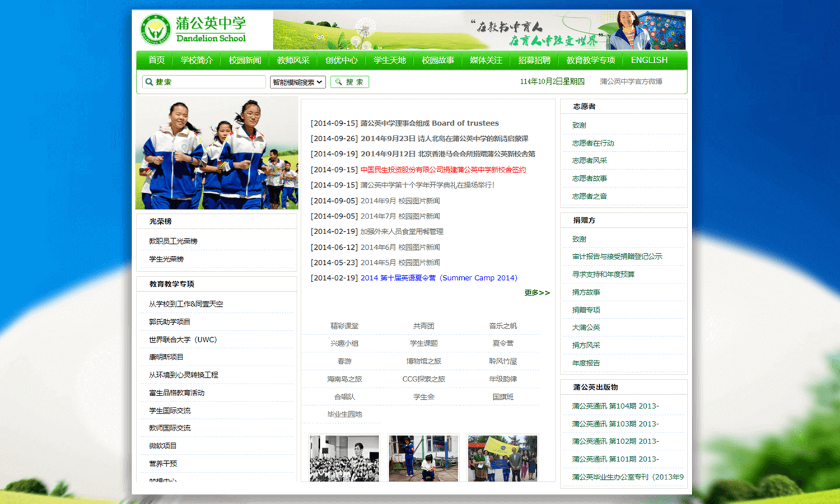This screenshot has height=504, width=840.
Task: Open 音乐之帆 category link
Action: point(503,326)
